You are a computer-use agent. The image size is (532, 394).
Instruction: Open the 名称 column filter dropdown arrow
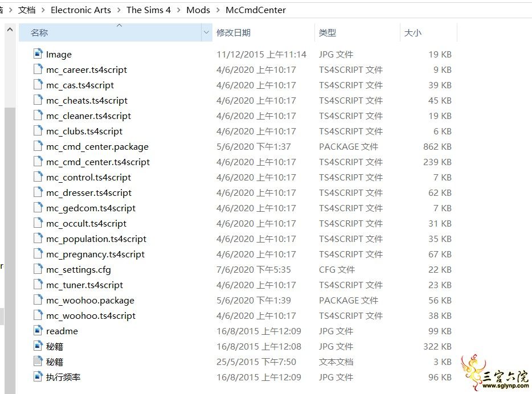[206, 32]
